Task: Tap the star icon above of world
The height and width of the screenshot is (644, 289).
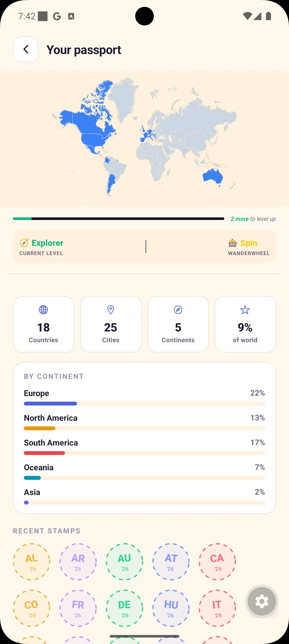Action: point(245,310)
